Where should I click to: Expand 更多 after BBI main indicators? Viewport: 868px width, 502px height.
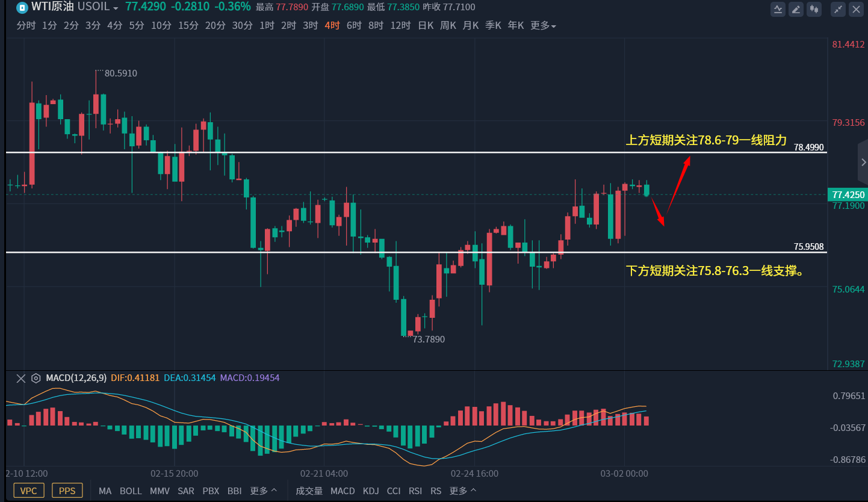264,491
